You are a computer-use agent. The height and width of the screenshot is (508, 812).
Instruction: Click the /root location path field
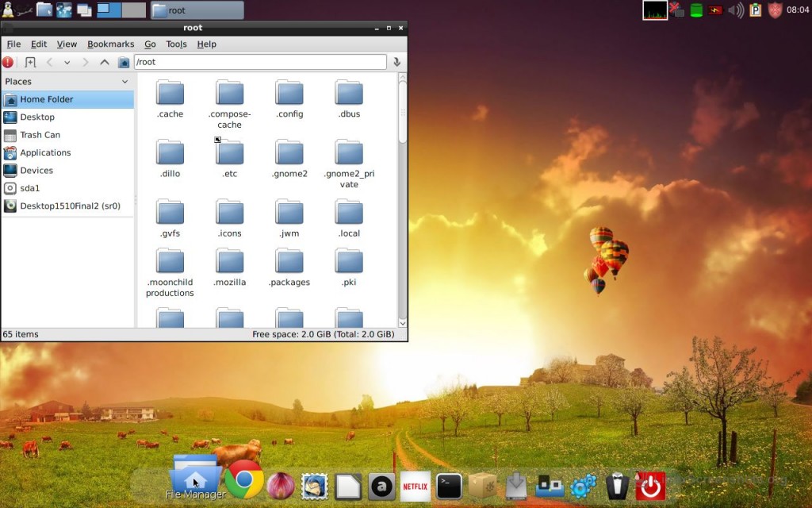[259, 62]
